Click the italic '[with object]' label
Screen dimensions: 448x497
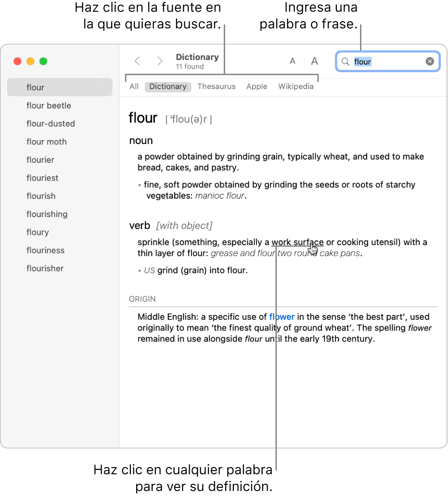coord(184,226)
